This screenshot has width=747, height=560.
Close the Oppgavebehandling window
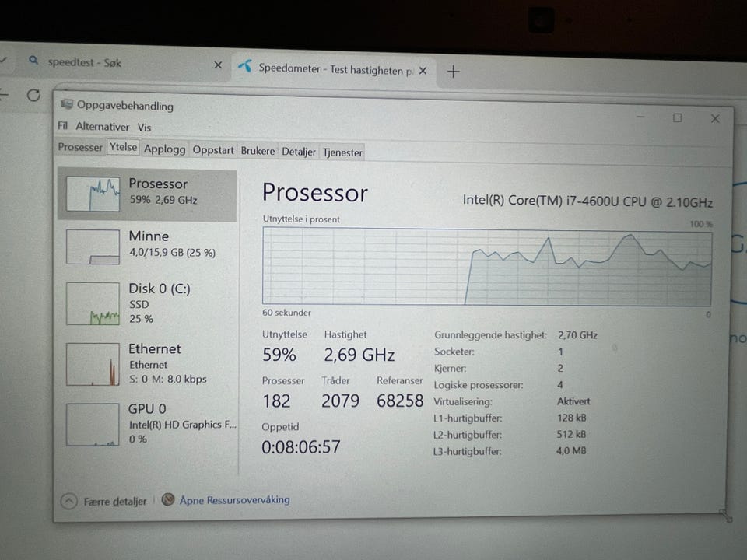coord(715,118)
